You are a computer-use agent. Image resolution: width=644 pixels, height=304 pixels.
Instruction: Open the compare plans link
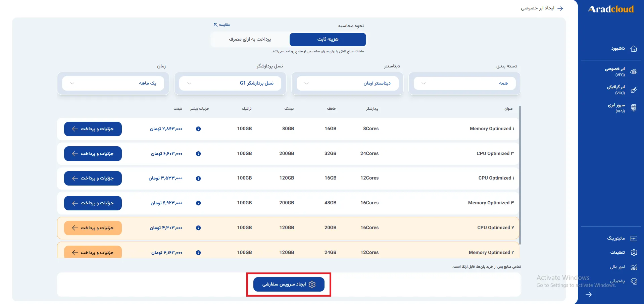222,25
